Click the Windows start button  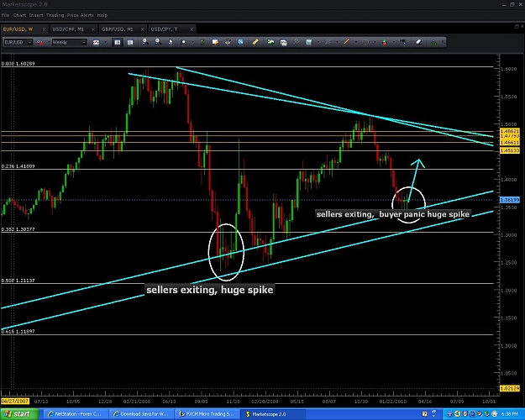pos(19,414)
